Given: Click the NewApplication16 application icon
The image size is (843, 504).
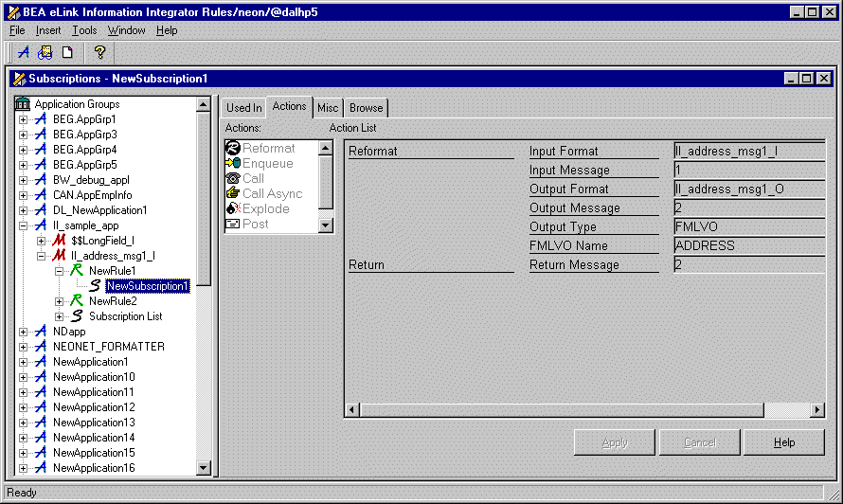Looking at the screenshot, I should 41,467.
